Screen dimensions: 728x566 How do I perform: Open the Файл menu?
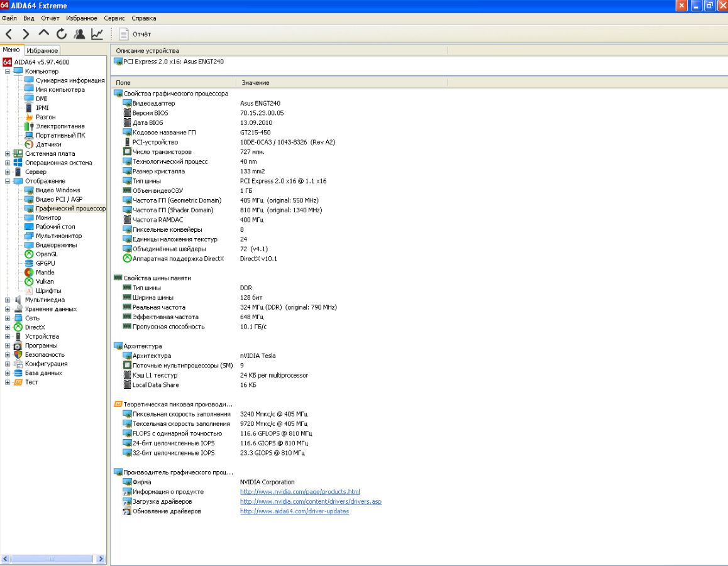tap(9, 19)
